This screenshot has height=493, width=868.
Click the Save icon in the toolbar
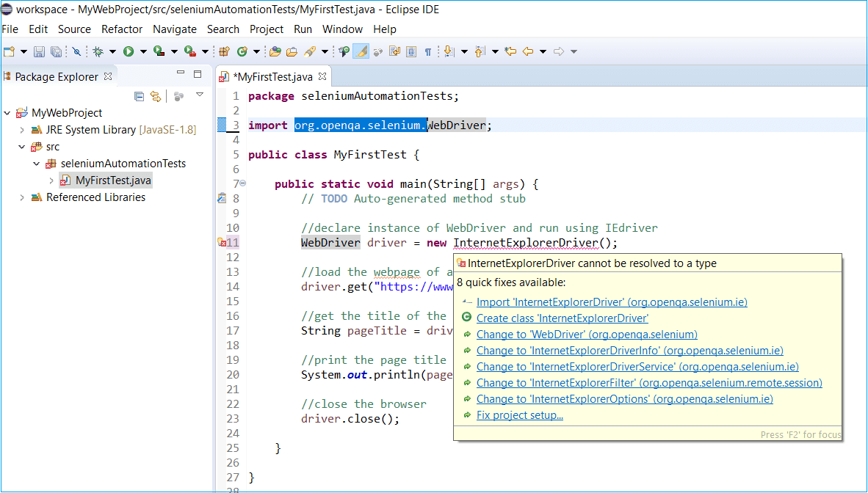[x=37, y=51]
